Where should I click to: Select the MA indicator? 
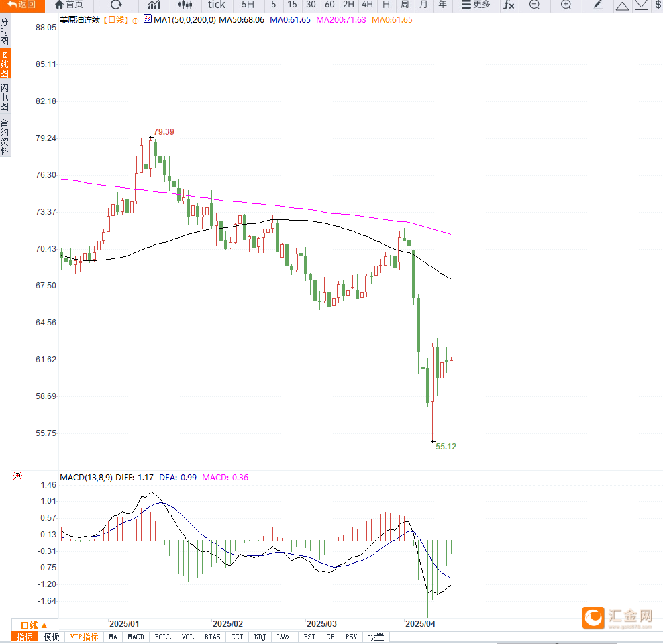click(113, 637)
